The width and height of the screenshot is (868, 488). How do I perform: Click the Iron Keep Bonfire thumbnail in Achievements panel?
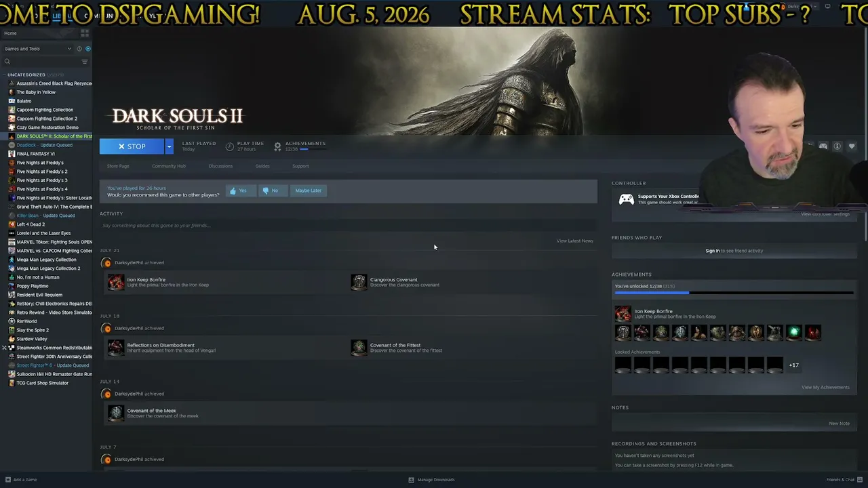pos(623,314)
